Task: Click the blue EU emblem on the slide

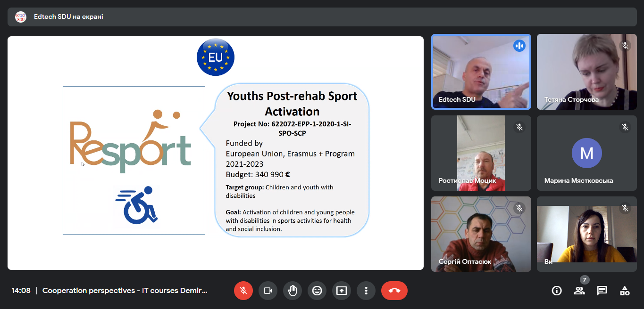Action: click(216, 57)
